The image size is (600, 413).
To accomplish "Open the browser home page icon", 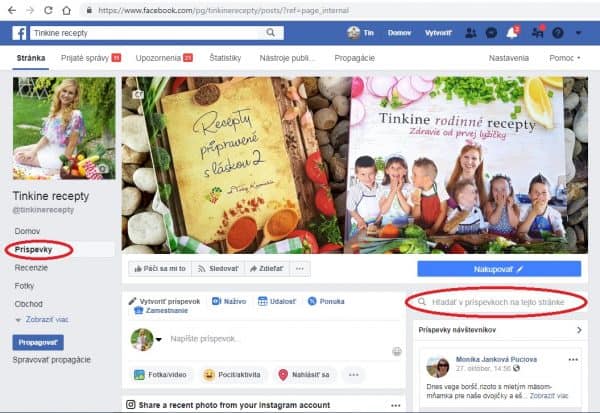I will 67,10.
